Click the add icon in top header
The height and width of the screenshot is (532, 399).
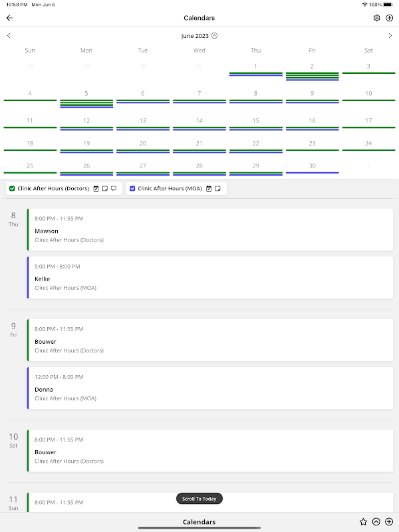tap(390, 18)
